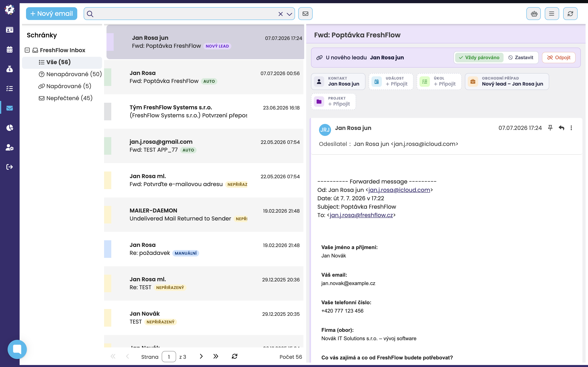
Task: Open the pie chart reports icon
Action: click(x=9, y=128)
